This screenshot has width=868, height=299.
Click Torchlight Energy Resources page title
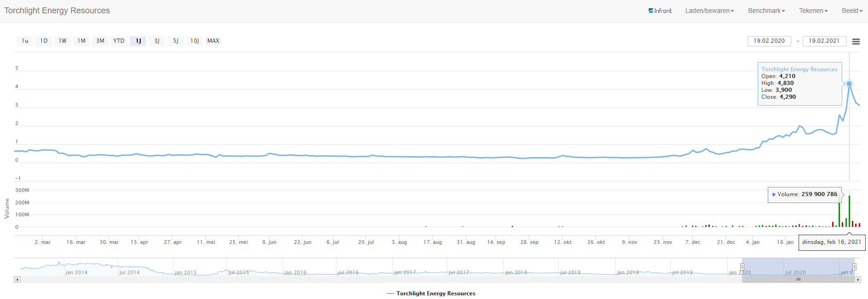pos(57,11)
